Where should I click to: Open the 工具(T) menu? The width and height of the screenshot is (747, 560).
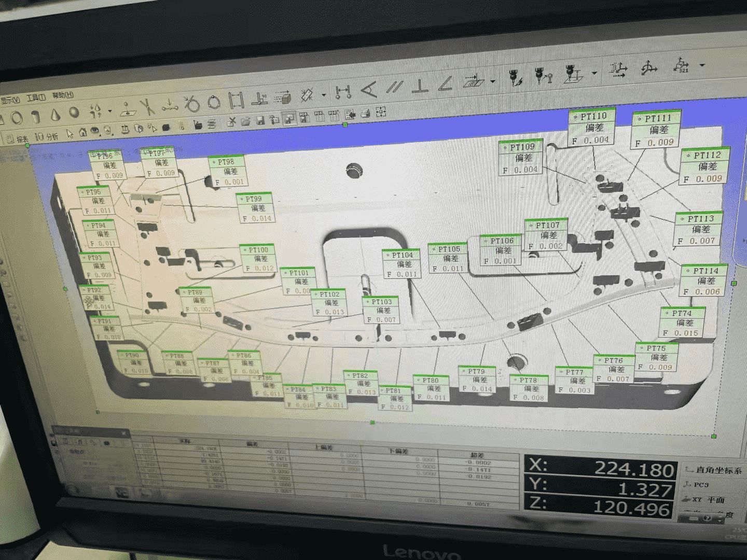coord(36,97)
